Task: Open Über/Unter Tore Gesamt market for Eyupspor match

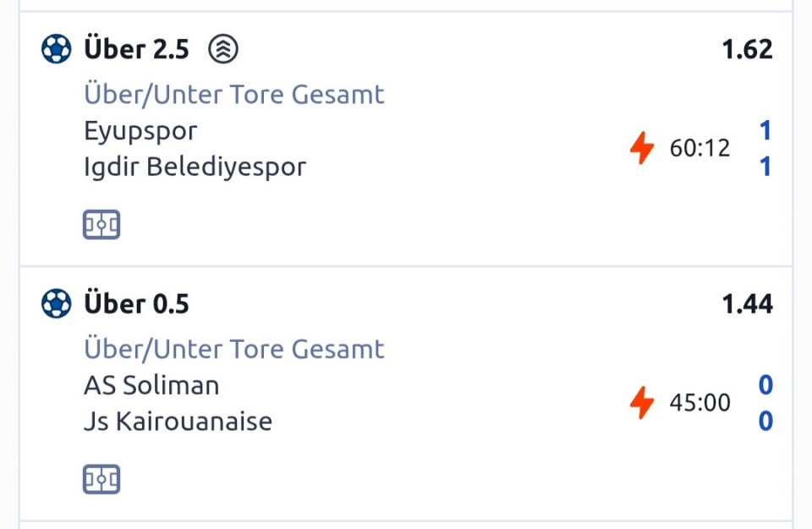Action: pos(233,94)
